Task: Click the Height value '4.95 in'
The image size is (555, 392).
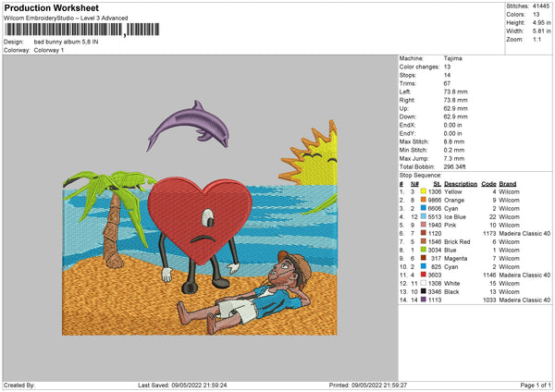Action: (x=541, y=22)
